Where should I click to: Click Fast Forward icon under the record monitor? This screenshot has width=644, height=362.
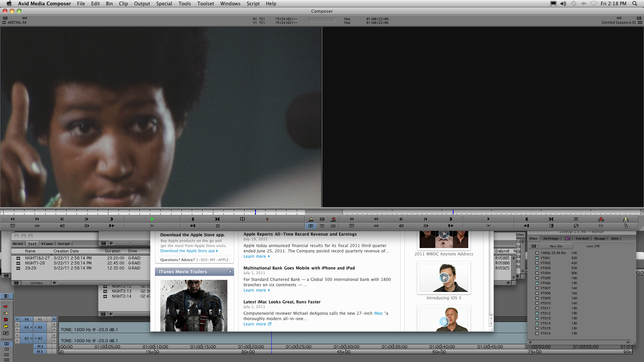pos(376,219)
